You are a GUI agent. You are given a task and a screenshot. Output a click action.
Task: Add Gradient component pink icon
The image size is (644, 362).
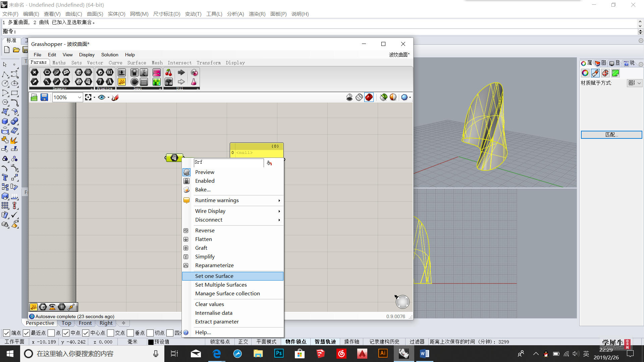(157, 72)
